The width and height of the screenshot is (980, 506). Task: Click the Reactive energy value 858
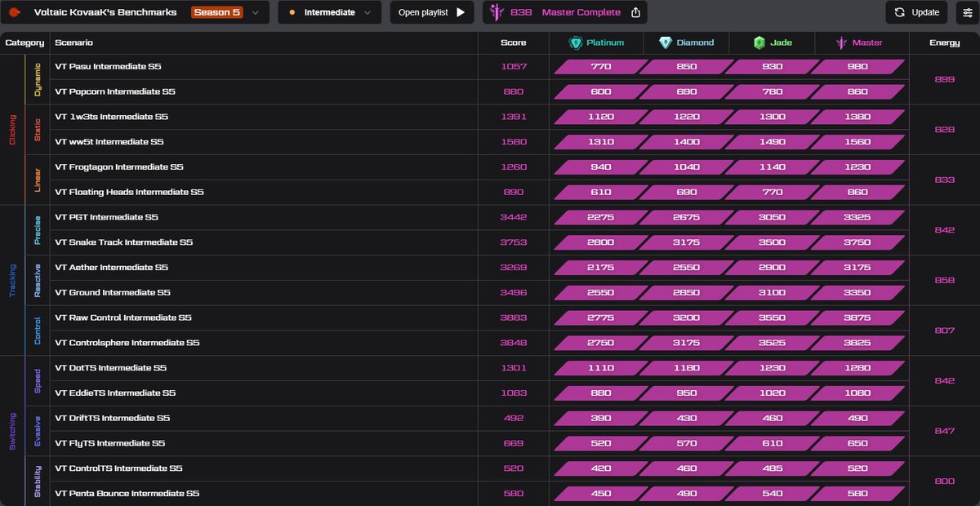coord(944,280)
